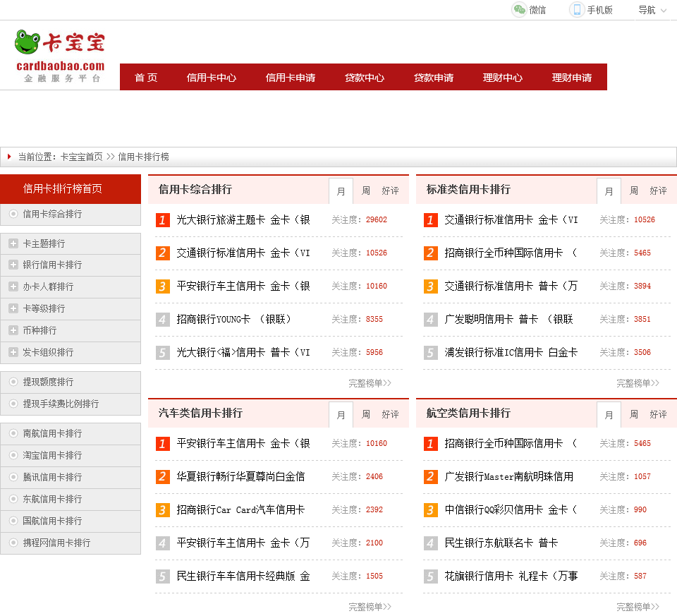Expand the 银行信用卡排行 plus icon
The height and width of the screenshot is (616, 677).
pos(13,265)
